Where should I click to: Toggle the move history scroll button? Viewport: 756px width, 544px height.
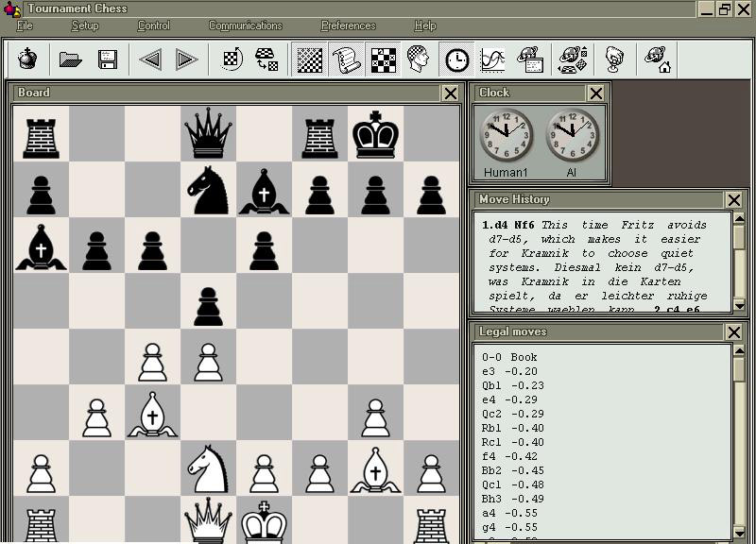[346, 59]
